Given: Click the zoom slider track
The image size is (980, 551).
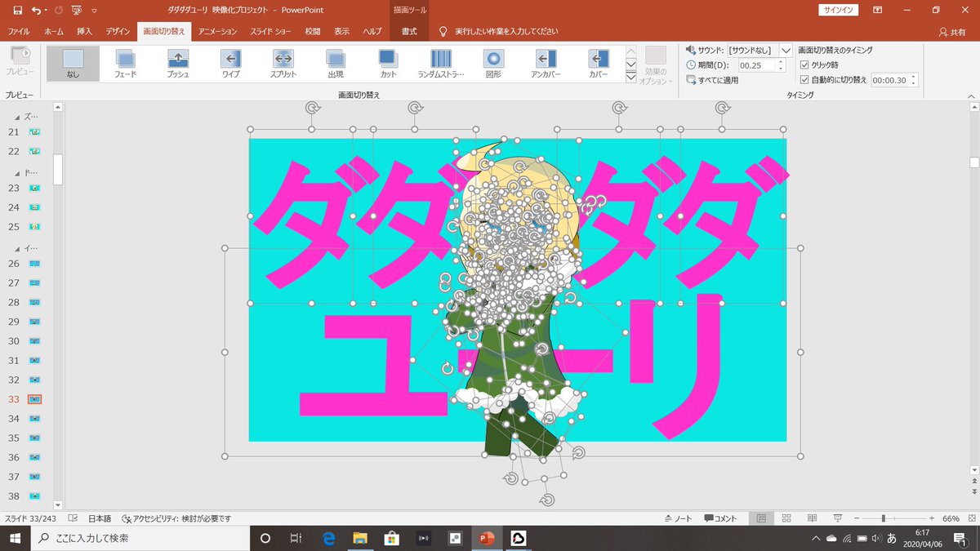Looking at the screenshot, I should tap(893, 518).
